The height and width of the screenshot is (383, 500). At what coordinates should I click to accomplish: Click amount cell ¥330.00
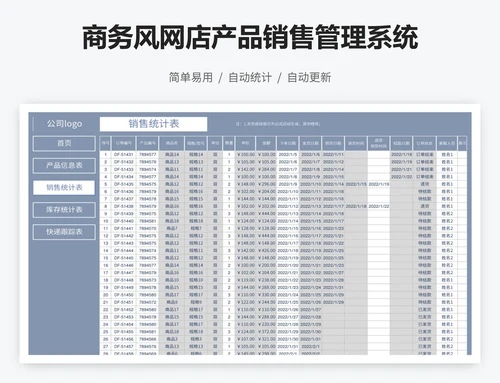[266, 295]
